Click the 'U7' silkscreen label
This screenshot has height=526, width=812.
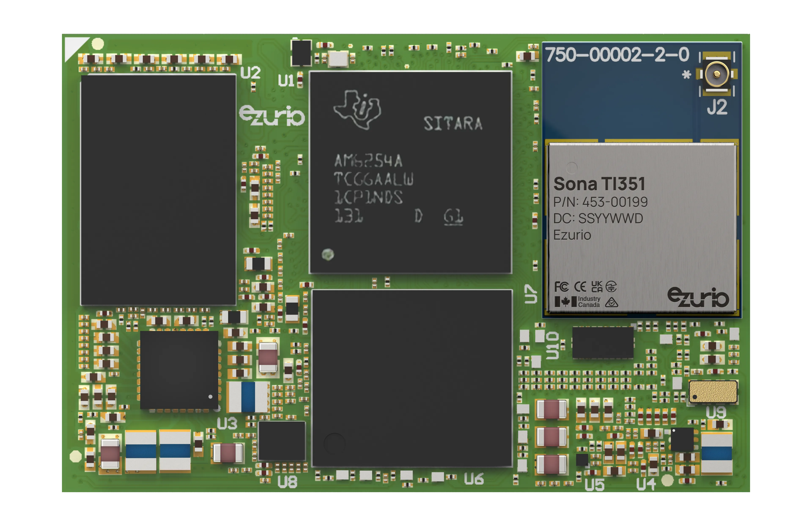pos(531,294)
